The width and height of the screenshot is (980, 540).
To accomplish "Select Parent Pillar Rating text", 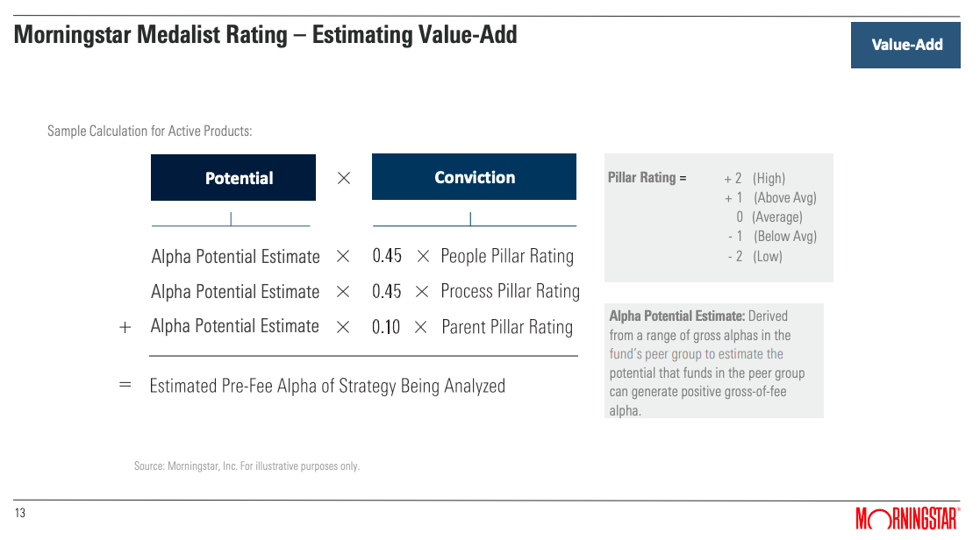I will (x=507, y=327).
